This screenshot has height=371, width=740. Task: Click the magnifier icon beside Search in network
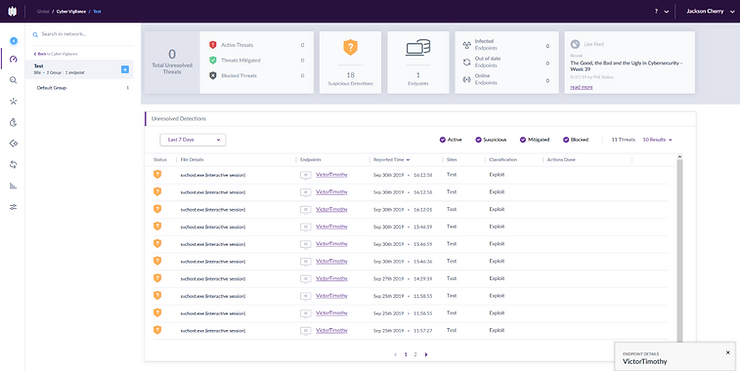pos(35,34)
